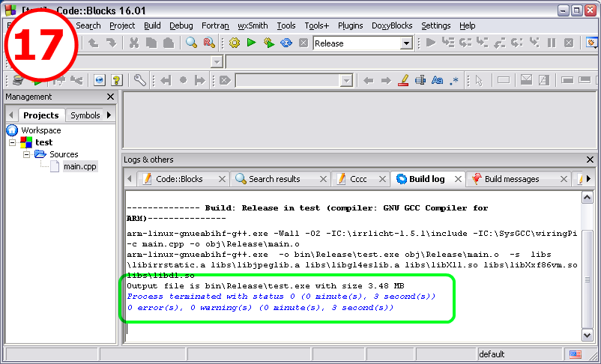
Task: Close the Build log tab
Action: pyautogui.click(x=458, y=179)
